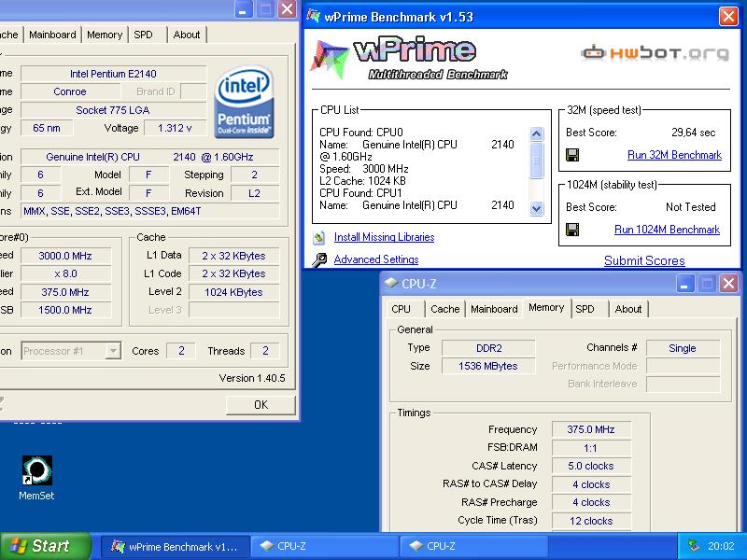Click the taskbar clock showing 20:02
This screenshot has height=560, width=747.
click(720, 546)
